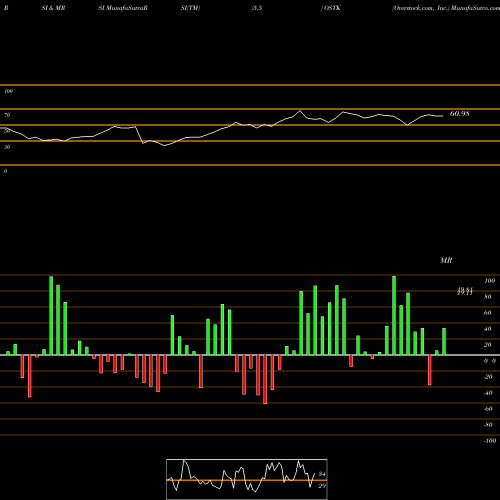The height and width of the screenshot is (500, 500).
Task: Click the MR axis label "-20"
Action: [488, 377]
